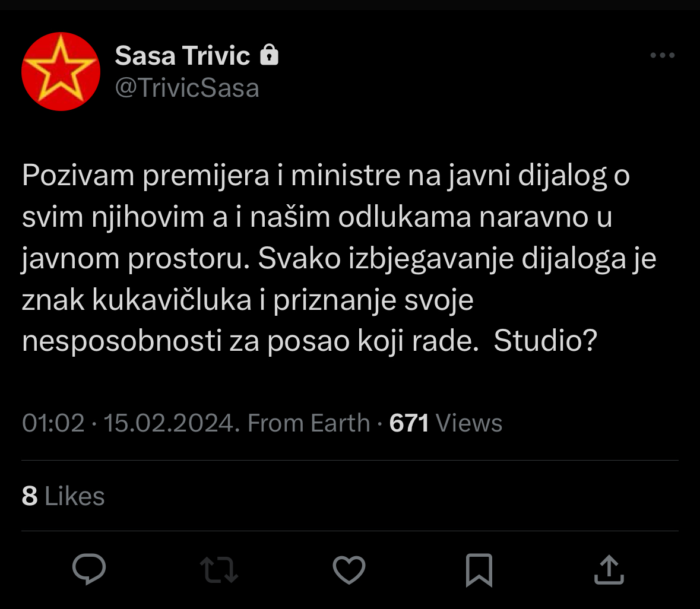Repost this tweet using the retweet icon
700x609 pixels.
click(x=219, y=569)
